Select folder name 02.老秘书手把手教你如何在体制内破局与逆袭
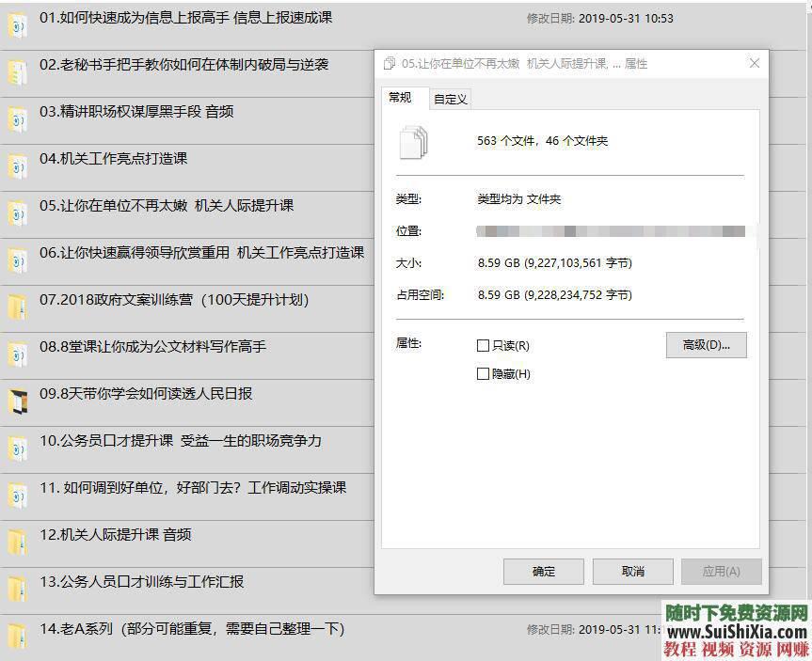Image resolution: width=812 pixels, height=661 pixels. 183,65
